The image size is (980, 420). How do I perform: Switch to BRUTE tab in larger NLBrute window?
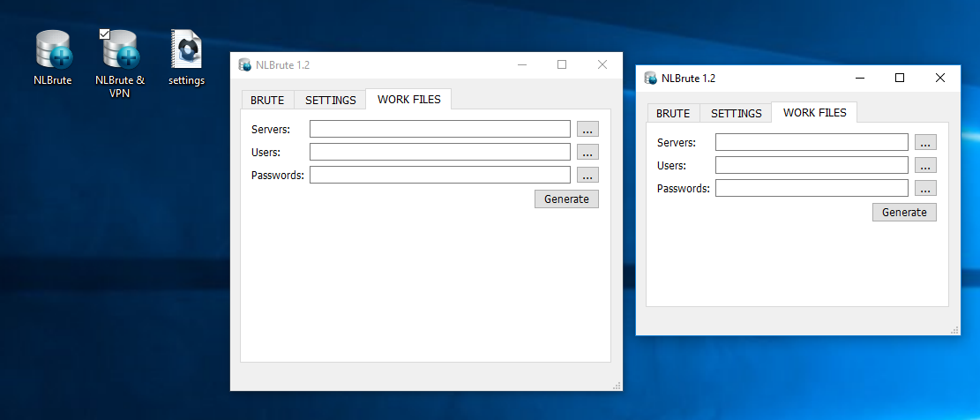tap(267, 100)
